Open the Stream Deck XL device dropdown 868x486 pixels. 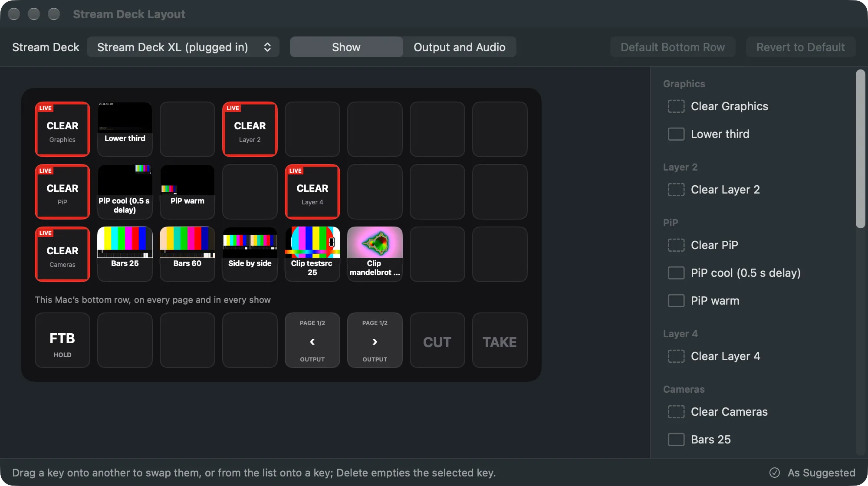point(183,47)
